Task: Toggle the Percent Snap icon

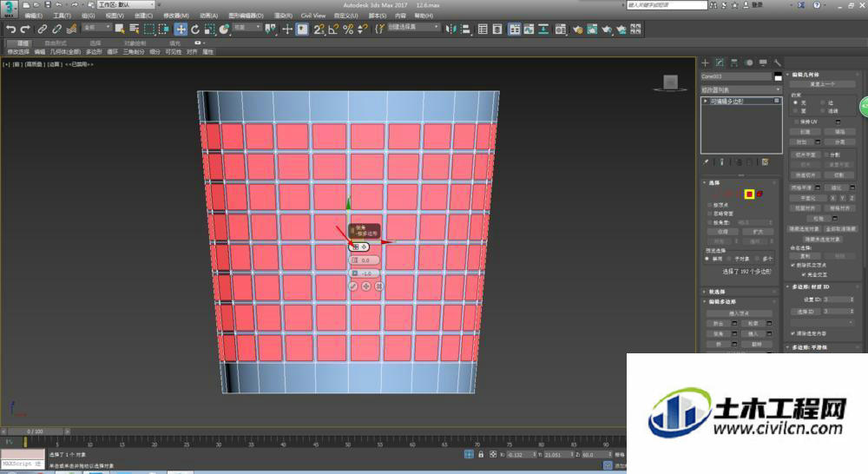Action: pyautogui.click(x=348, y=30)
